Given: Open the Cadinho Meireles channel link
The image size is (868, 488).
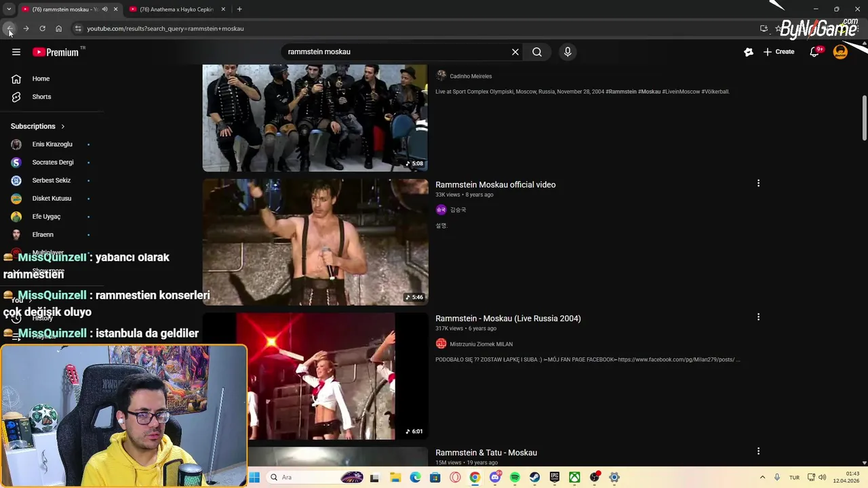Looking at the screenshot, I should pos(471,76).
